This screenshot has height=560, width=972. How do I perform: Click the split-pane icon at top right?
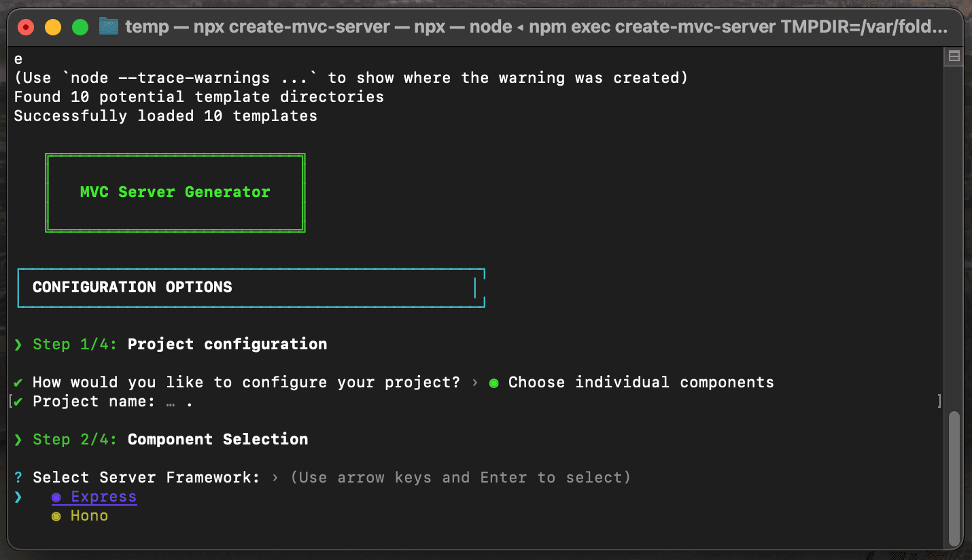pyautogui.click(x=956, y=56)
